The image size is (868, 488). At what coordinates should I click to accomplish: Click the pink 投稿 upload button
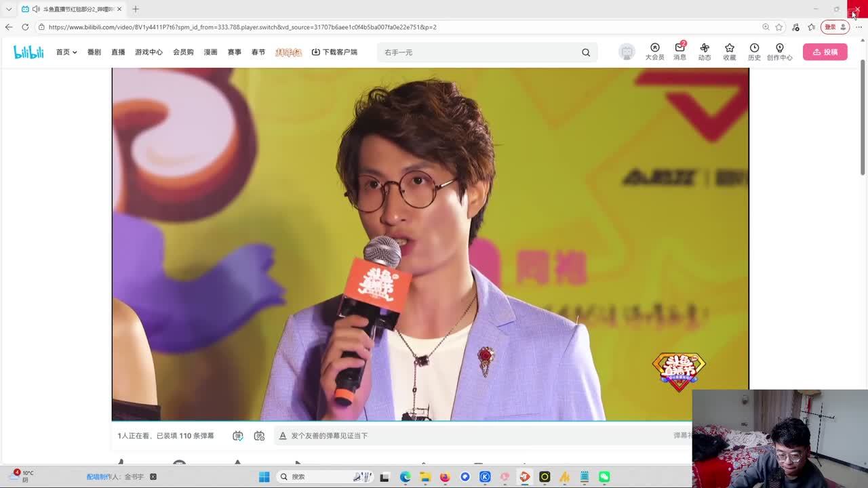pos(825,52)
